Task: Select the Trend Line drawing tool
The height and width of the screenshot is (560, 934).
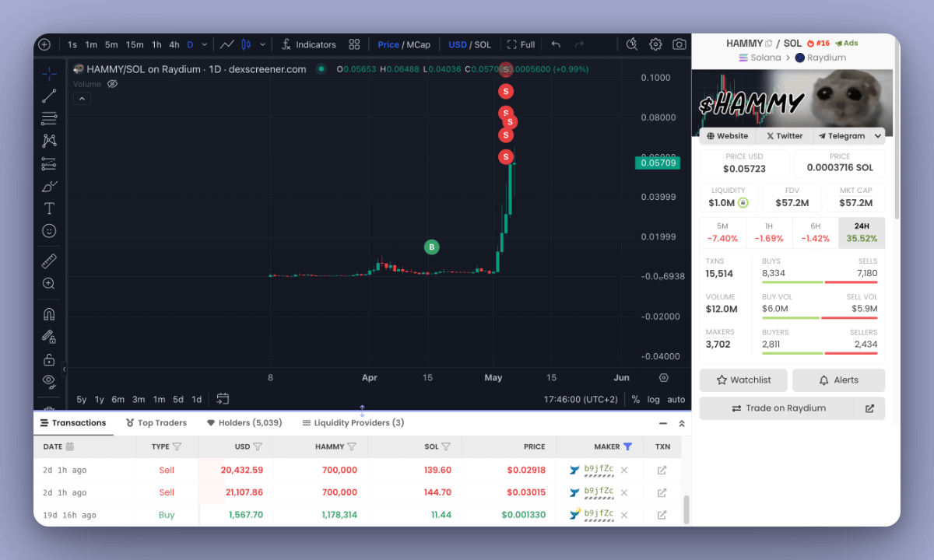Action: click(x=48, y=96)
